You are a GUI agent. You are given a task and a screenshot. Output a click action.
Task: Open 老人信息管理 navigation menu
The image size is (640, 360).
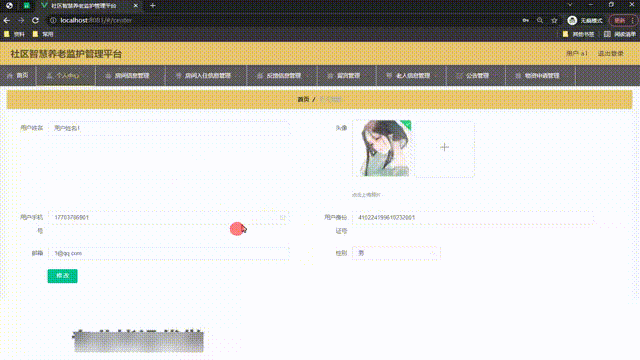pos(411,76)
